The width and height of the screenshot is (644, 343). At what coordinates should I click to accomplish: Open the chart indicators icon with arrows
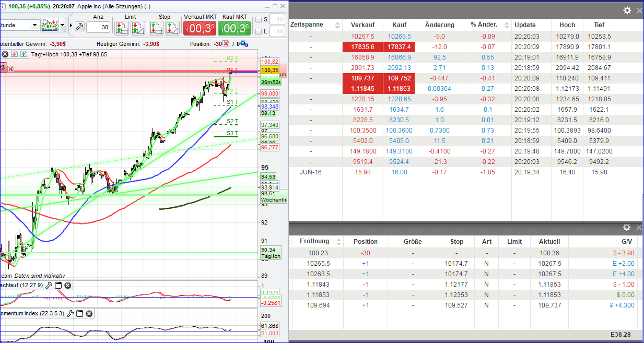click(50, 25)
